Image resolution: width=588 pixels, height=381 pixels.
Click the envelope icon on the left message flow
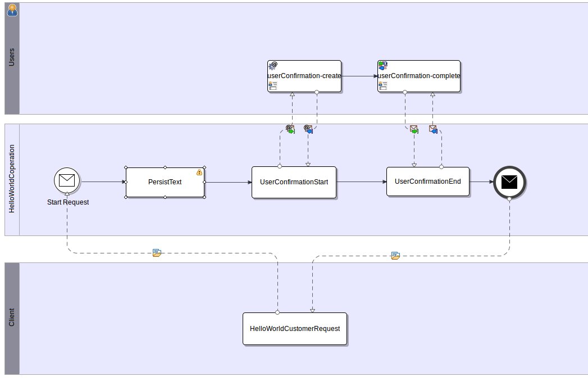(156, 252)
